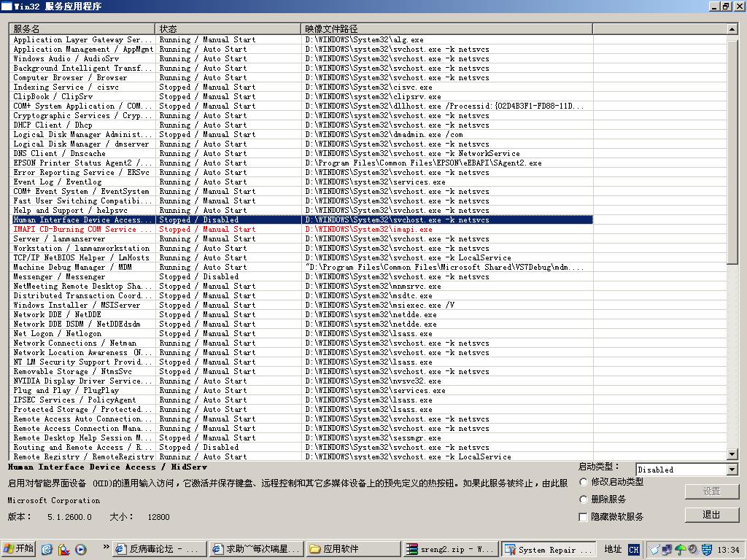Select the 删除服务 radio button

point(584,499)
